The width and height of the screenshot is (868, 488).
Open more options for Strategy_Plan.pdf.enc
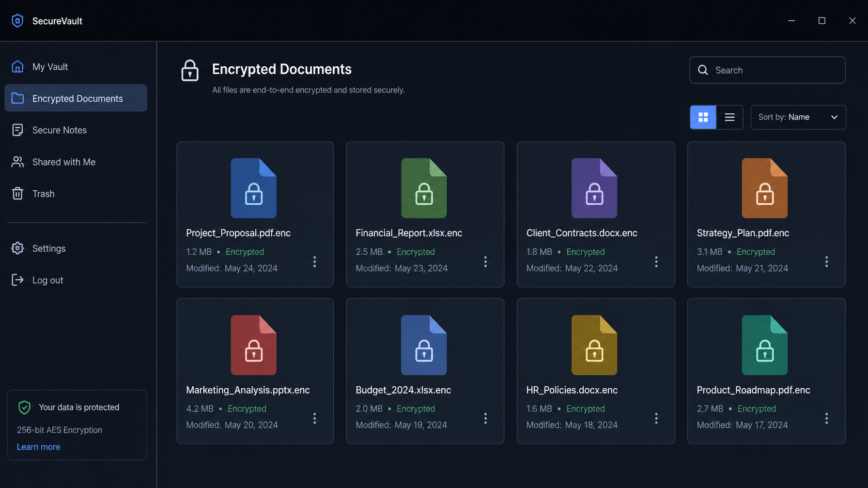[827, 262]
